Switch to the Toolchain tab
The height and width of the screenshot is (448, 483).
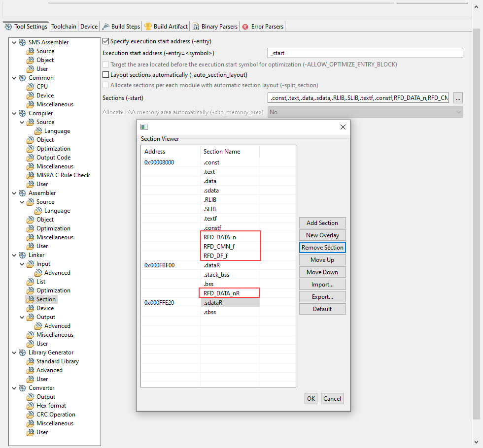(64, 27)
